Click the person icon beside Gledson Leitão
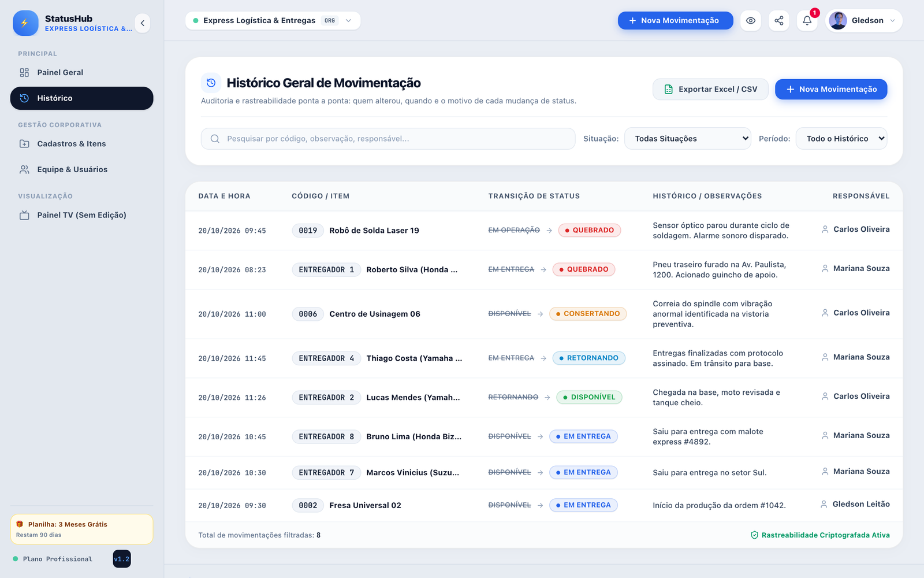The height and width of the screenshot is (578, 924). click(824, 504)
